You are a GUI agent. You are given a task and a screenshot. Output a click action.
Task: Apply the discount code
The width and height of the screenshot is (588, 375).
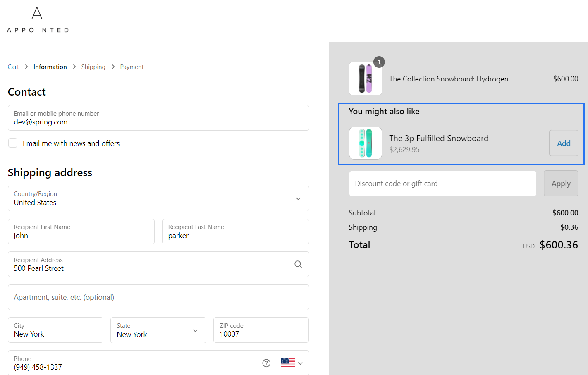561,183
